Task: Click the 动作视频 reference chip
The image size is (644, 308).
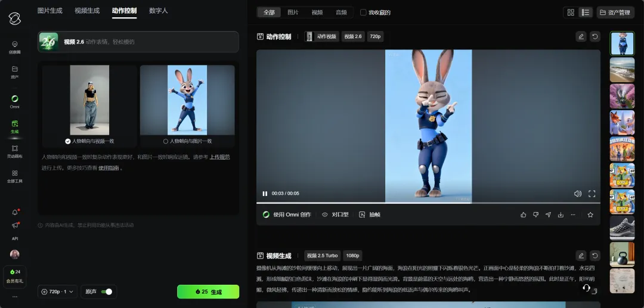Action: point(321,36)
